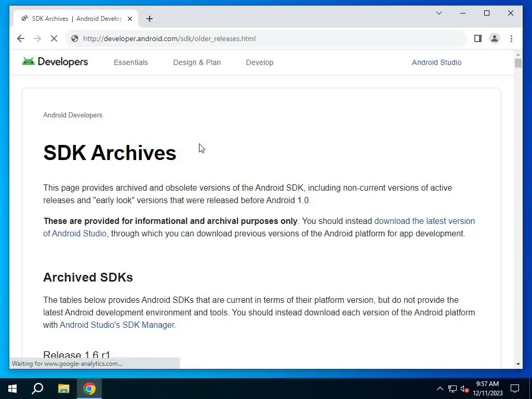Open the Design & Plan nav item
The width and height of the screenshot is (532, 399).
coord(197,62)
